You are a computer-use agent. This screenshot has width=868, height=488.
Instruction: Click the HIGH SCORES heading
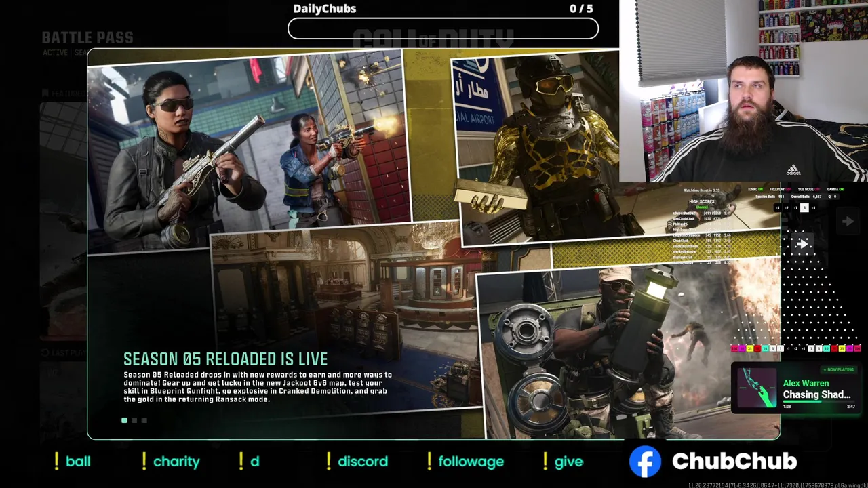pos(702,201)
